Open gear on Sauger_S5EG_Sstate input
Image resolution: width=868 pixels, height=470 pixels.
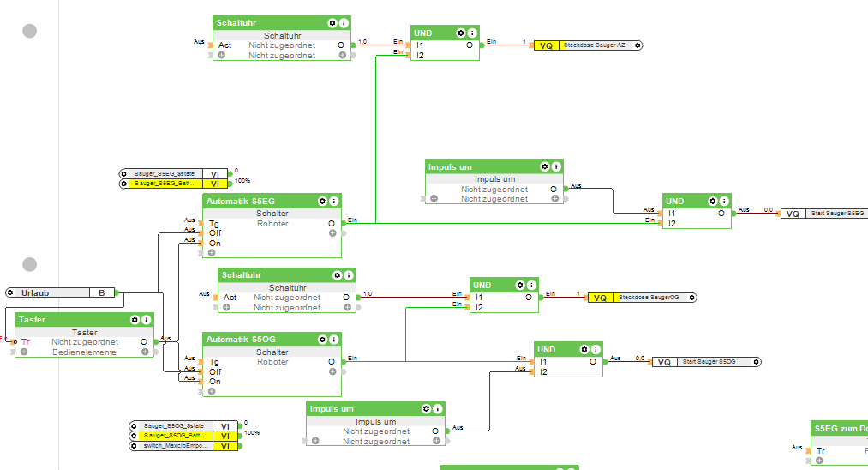point(124,174)
